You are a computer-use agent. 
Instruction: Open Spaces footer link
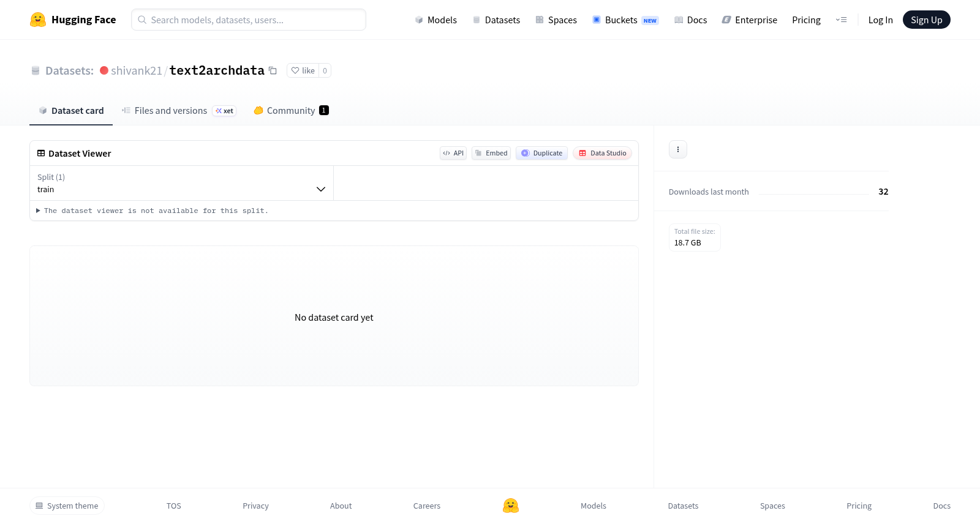coord(772,506)
